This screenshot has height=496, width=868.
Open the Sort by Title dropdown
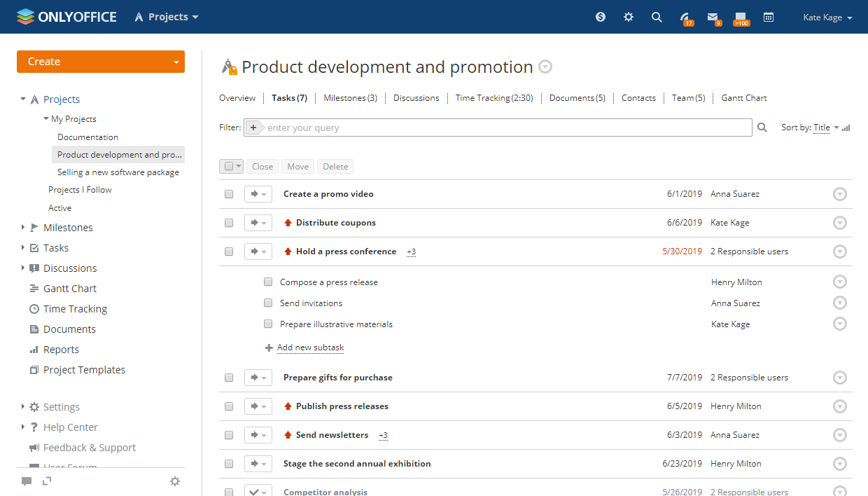825,128
